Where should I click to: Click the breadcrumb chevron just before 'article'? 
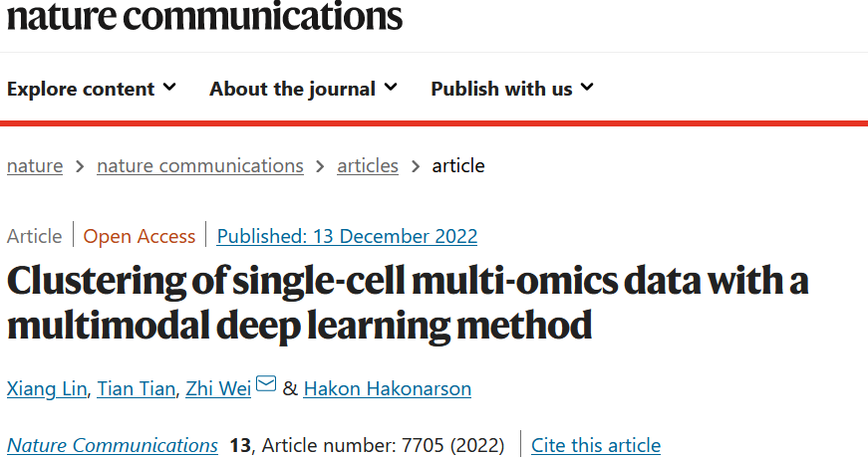pos(415,166)
